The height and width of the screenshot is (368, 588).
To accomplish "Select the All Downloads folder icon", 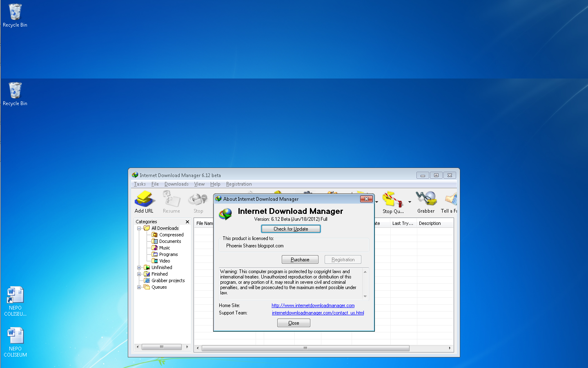I will point(147,228).
